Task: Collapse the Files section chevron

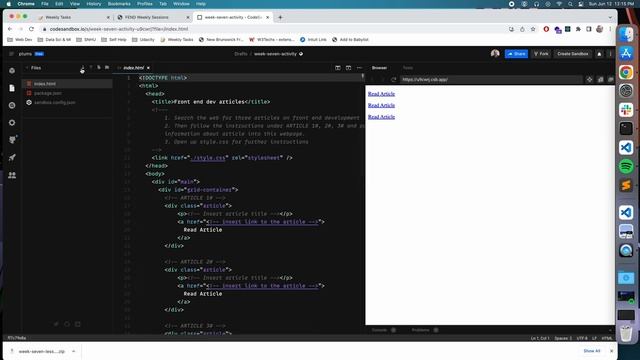Action: coord(27,68)
